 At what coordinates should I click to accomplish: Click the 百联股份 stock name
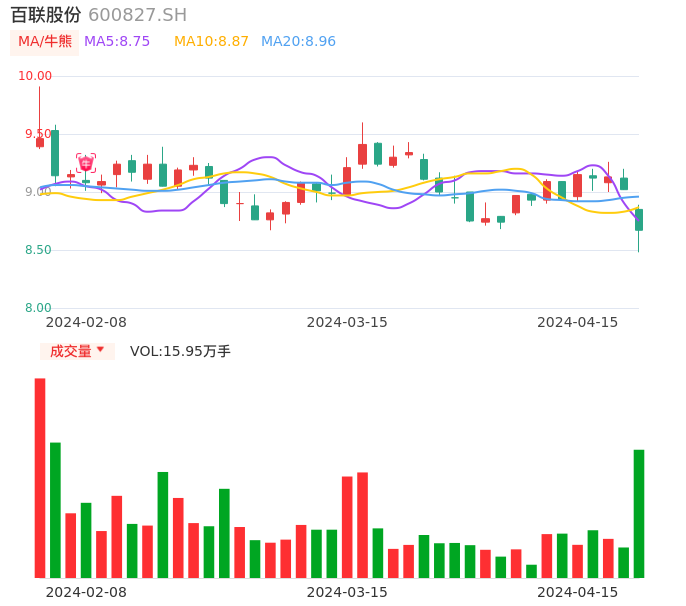46,15
